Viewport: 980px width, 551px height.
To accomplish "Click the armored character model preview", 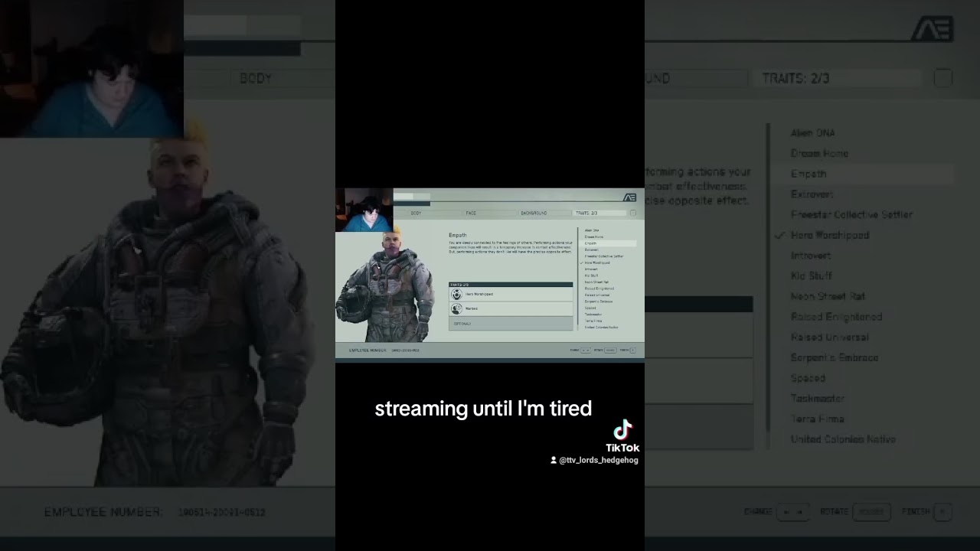I will (x=384, y=285).
